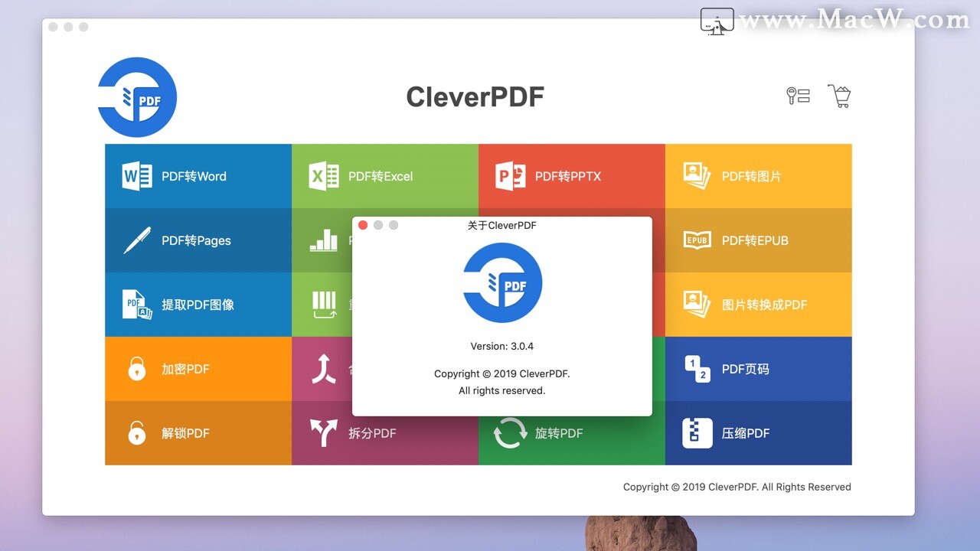
Task: Open the PDF页码 page numbers tile
Action: [759, 369]
